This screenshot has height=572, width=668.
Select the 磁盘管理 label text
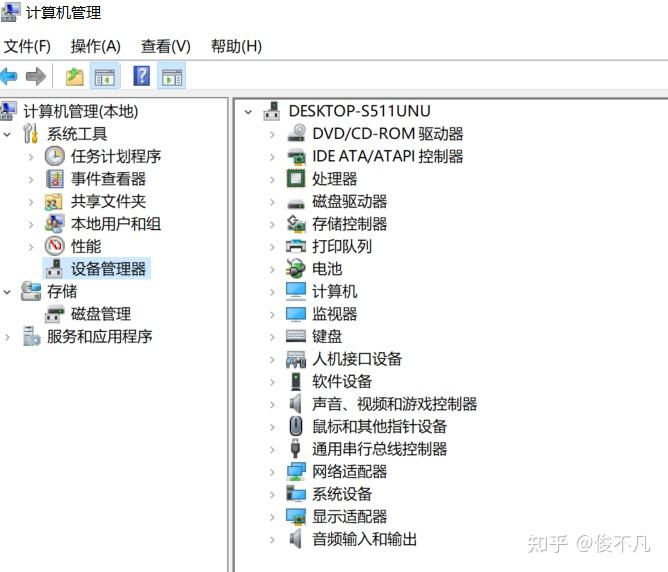point(101,314)
